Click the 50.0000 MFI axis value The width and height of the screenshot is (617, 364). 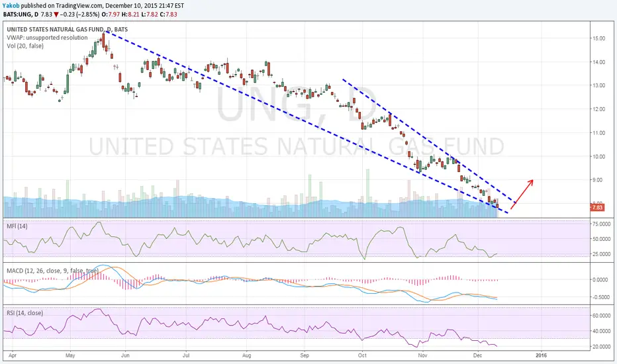click(x=602, y=239)
